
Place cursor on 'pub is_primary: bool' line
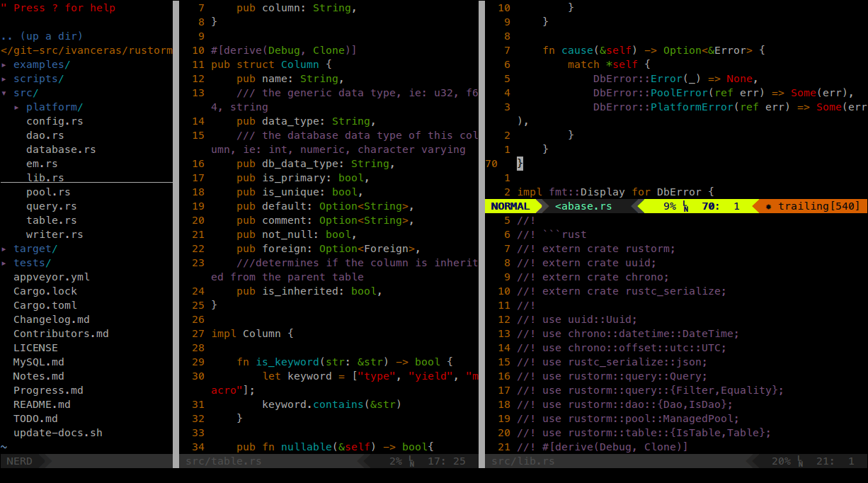303,178
